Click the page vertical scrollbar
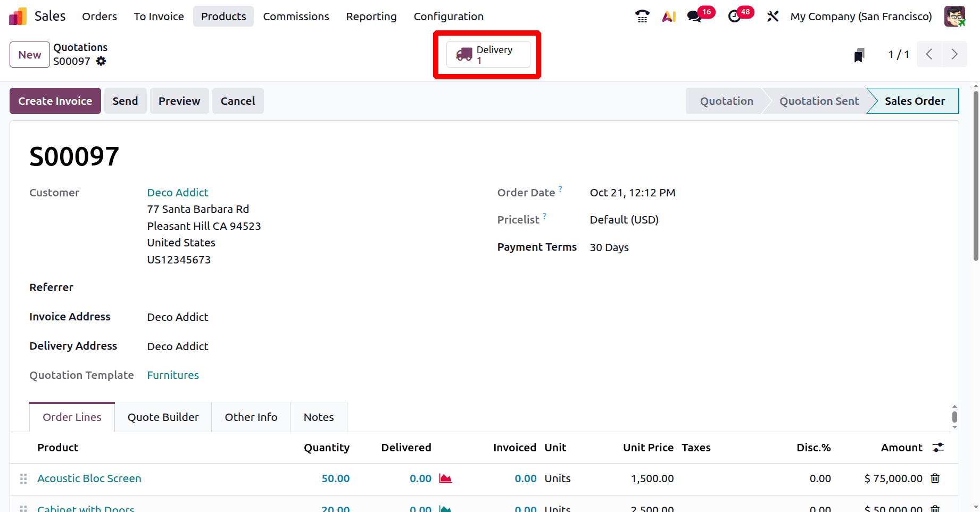This screenshot has height=512, width=980. click(976, 176)
